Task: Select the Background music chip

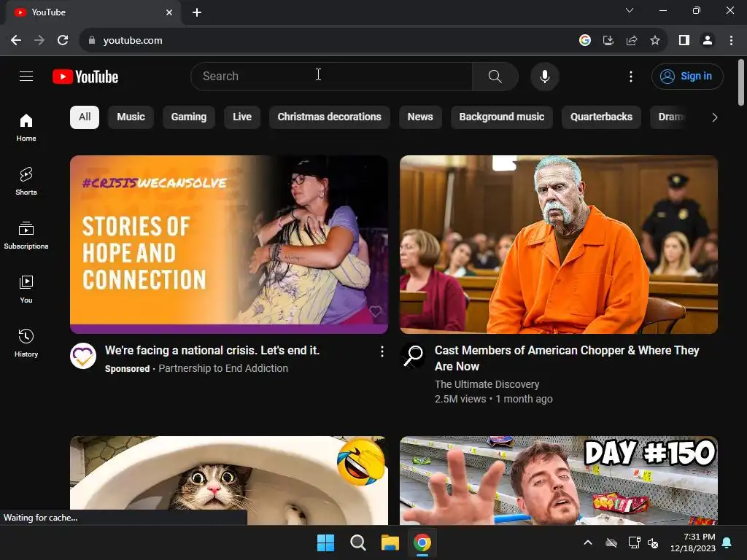Action: coord(502,117)
